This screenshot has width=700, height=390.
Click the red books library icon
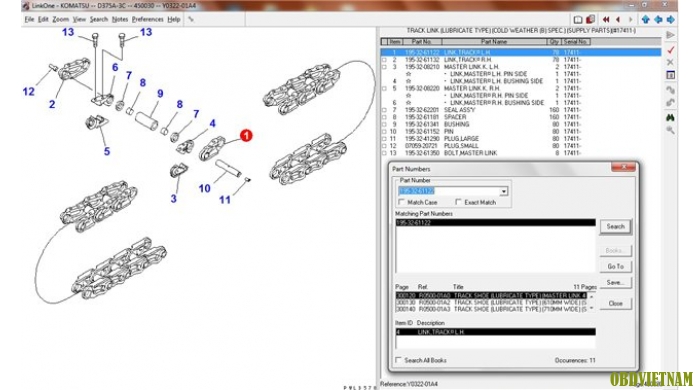coord(590,20)
